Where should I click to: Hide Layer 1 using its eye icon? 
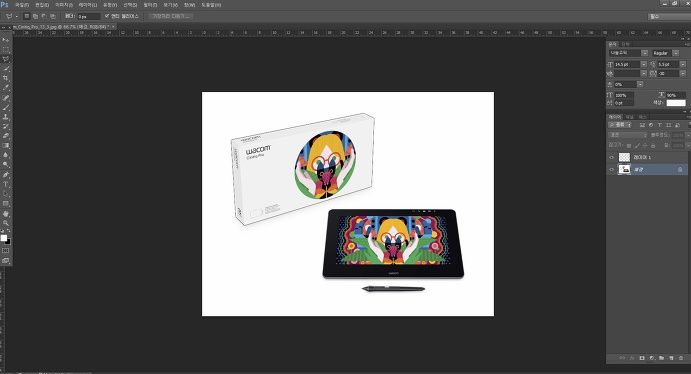tap(611, 157)
